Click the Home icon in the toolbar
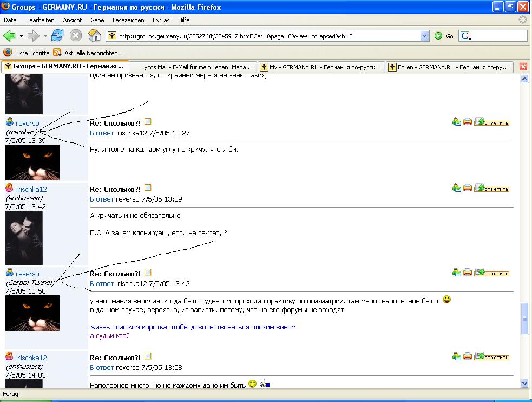The image size is (532, 402). point(94,36)
